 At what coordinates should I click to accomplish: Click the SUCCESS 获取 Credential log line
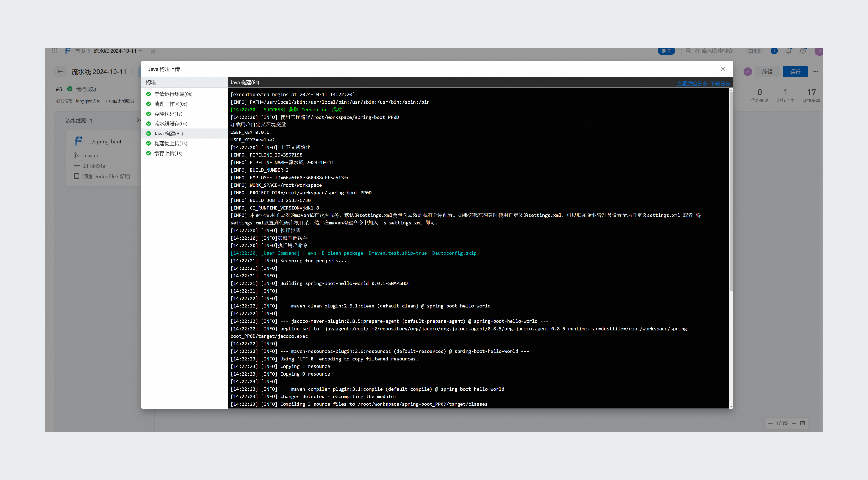[286, 109]
